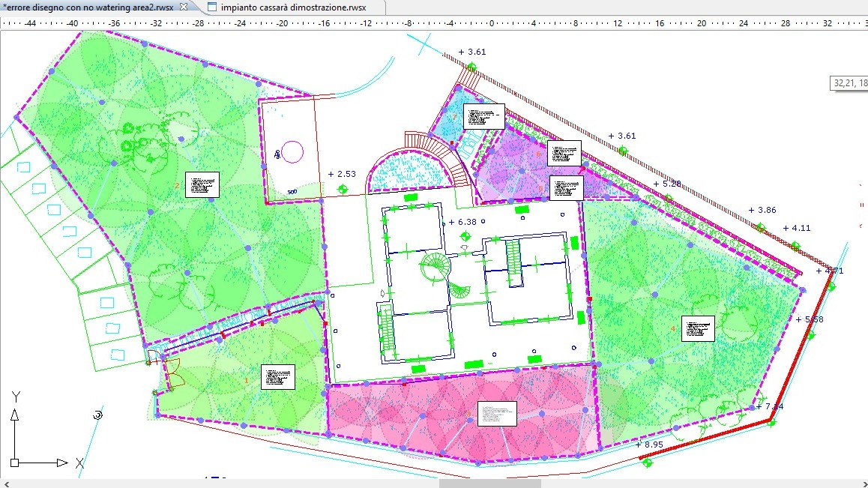
Task: Click the horizontal scrollbar thumb
Action: pos(489,484)
